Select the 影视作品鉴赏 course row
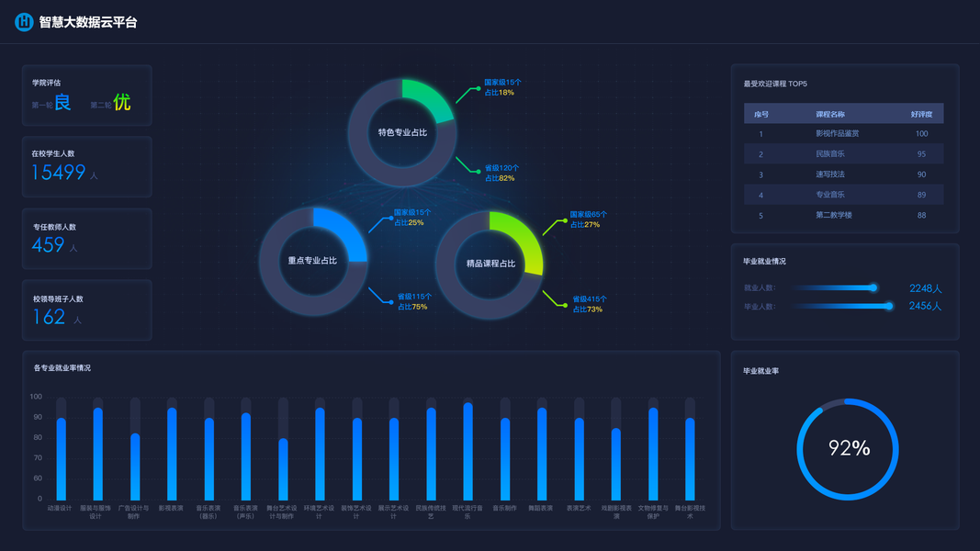 844,134
